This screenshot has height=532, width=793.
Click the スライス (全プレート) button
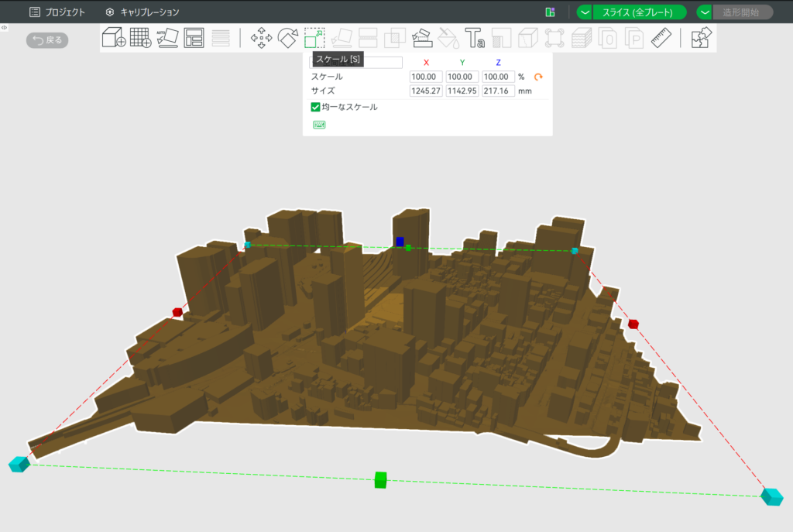[639, 12]
